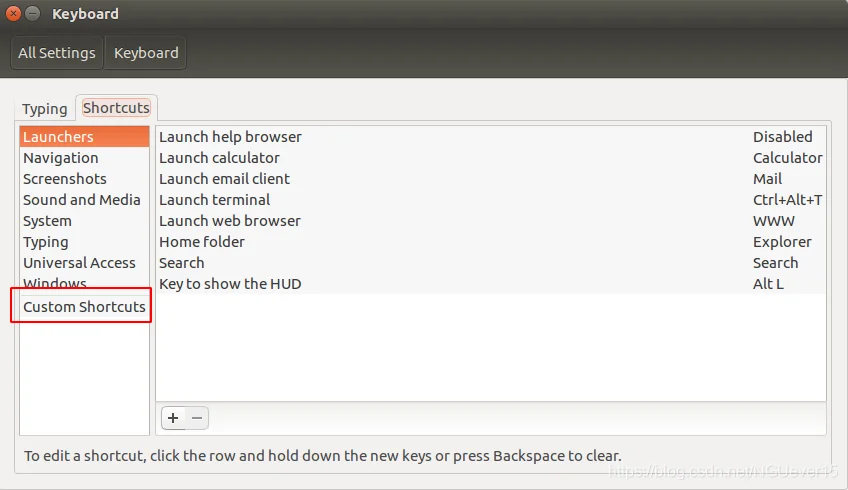Image resolution: width=848 pixels, height=490 pixels.
Task: Close the Keyboard window
Action: 14,14
